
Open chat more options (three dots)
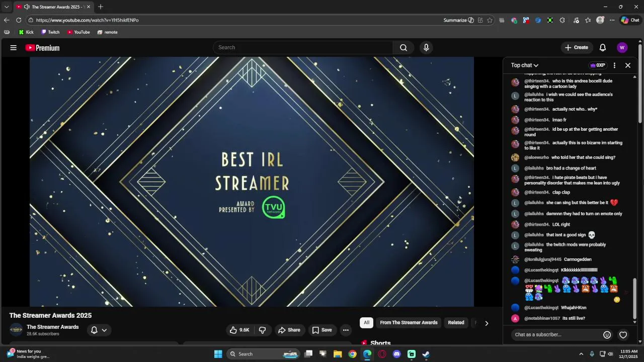point(614,65)
